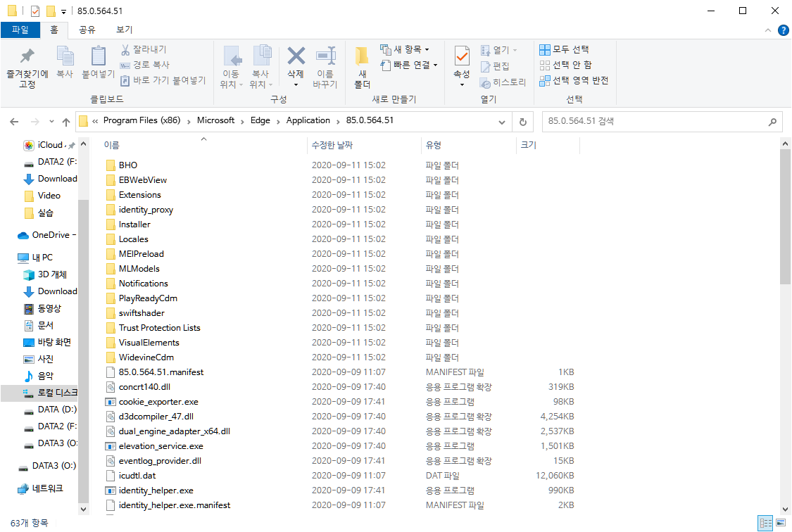Switch to 보기 (View) tab
The width and height of the screenshot is (792, 532).
(x=124, y=30)
